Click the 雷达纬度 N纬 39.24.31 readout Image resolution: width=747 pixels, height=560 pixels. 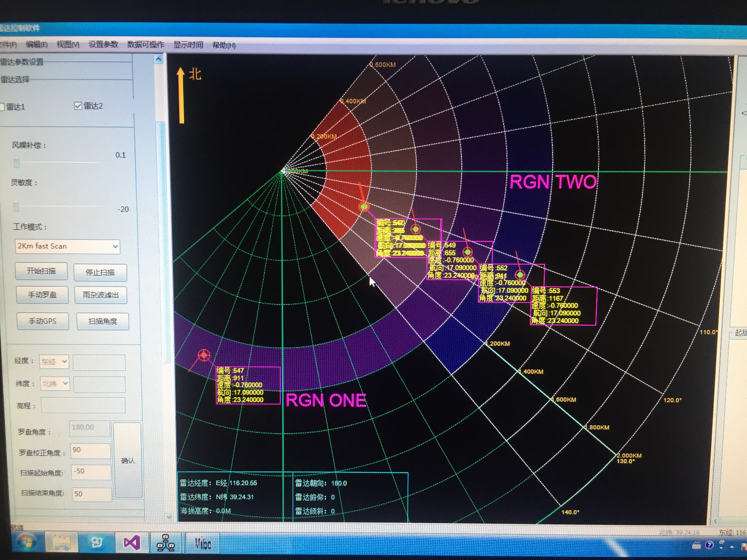217,497
